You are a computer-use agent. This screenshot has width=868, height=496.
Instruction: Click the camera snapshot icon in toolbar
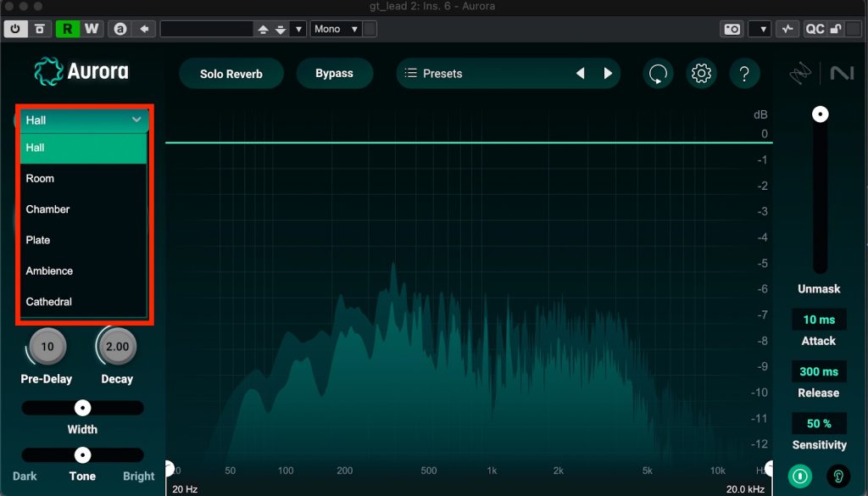[732, 29]
